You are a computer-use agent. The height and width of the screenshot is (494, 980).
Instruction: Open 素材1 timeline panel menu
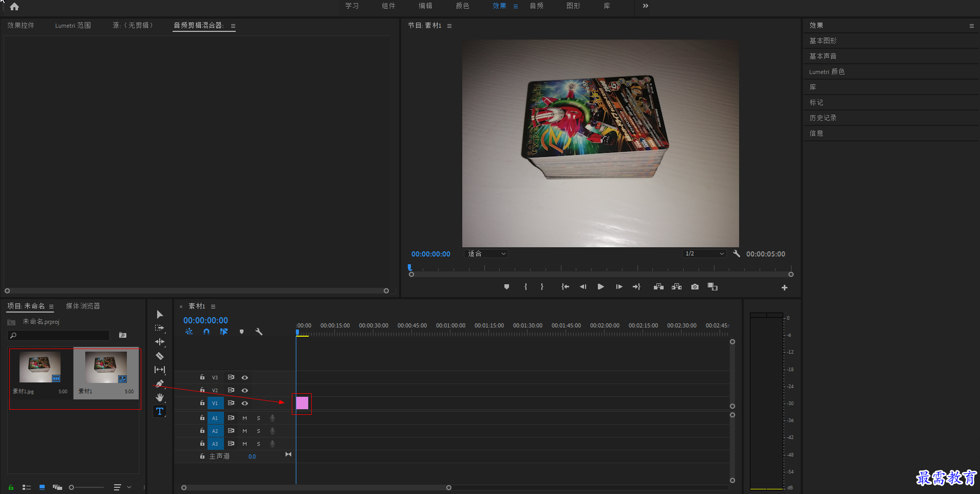(x=213, y=306)
